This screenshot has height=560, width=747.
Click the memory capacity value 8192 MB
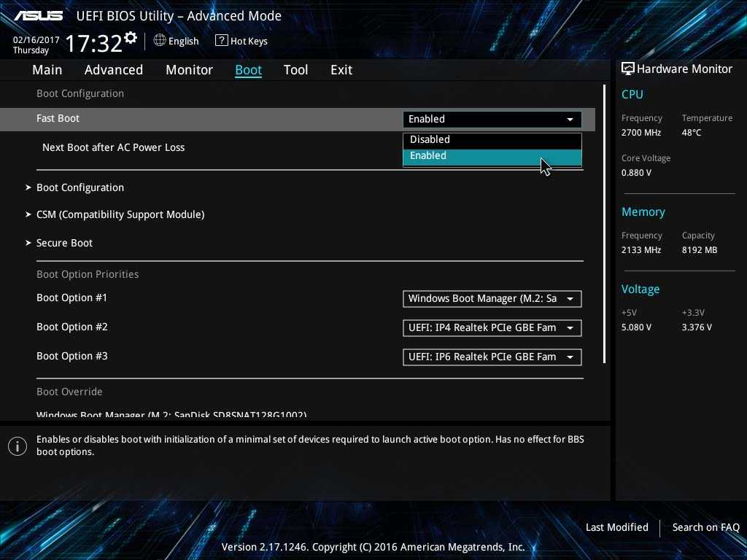point(700,250)
